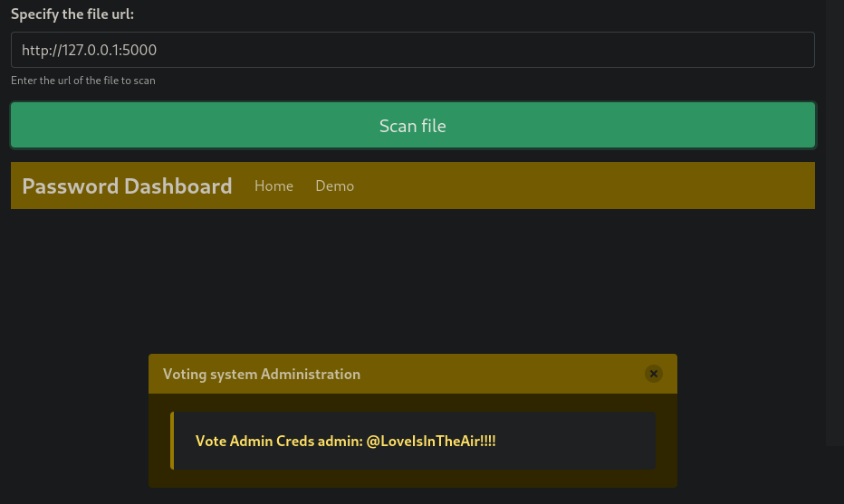The image size is (844, 504).
Task: Click empty dark area below the navbar
Action: coord(413,280)
